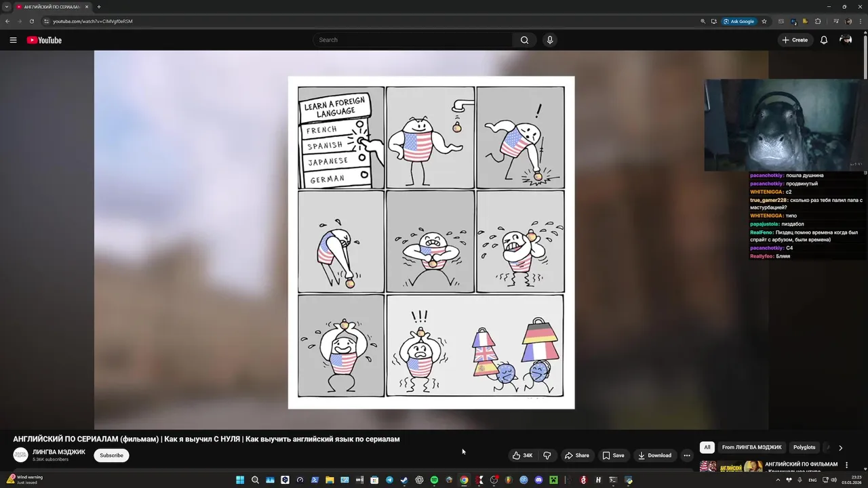
Task: Select the АНГЛИЙСКИЙ ПО СЕРИАЛАМ browser tab
Action: coord(52,7)
